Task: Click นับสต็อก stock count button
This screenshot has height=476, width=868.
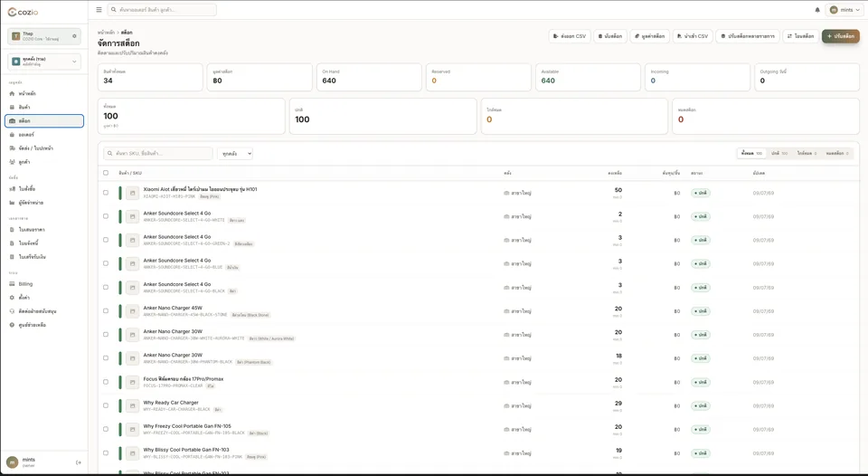Action: [x=610, y=36]
